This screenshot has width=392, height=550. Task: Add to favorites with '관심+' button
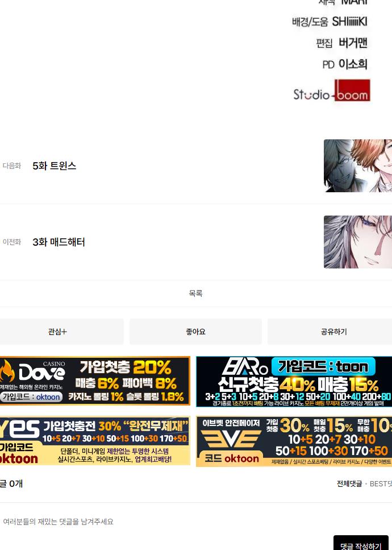tap(61, 332)
